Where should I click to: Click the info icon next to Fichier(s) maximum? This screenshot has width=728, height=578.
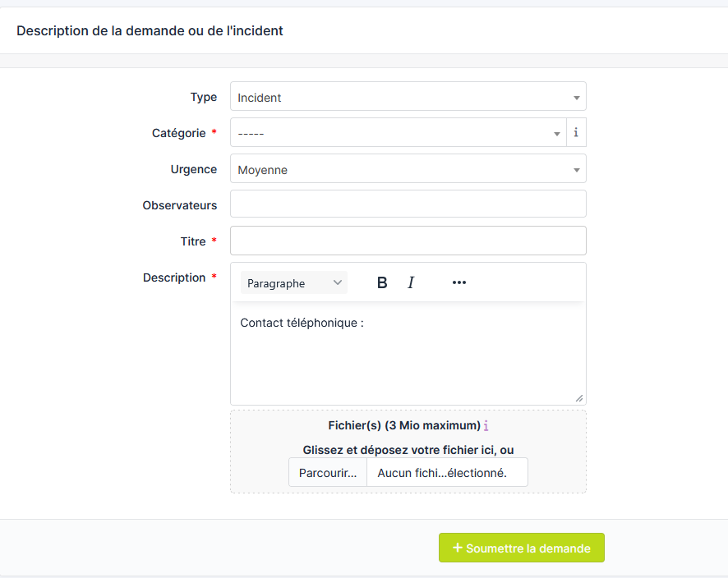click(x=486, y=425)
